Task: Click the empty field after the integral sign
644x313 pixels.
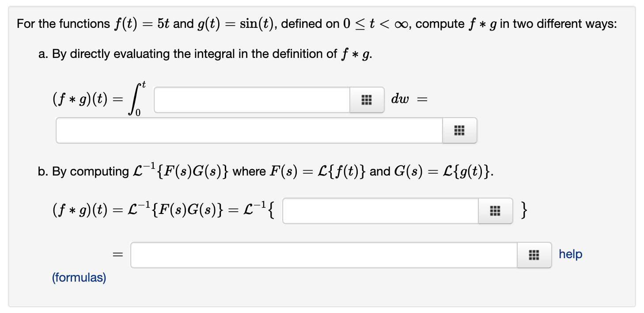Action: click(252, 100)
